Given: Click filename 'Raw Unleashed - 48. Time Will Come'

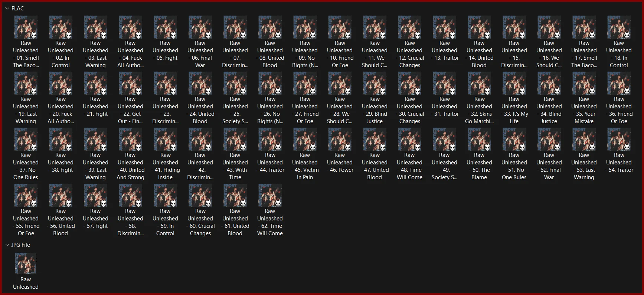Looking at the screenshot, I should click(409, 166).
